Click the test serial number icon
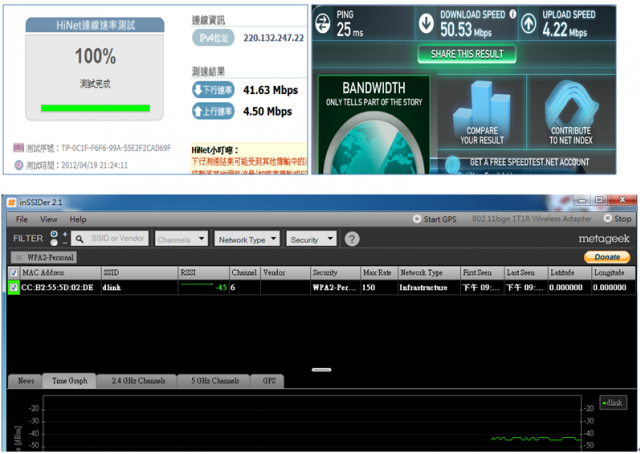640x454 pixels. click(x=18, y=147)
